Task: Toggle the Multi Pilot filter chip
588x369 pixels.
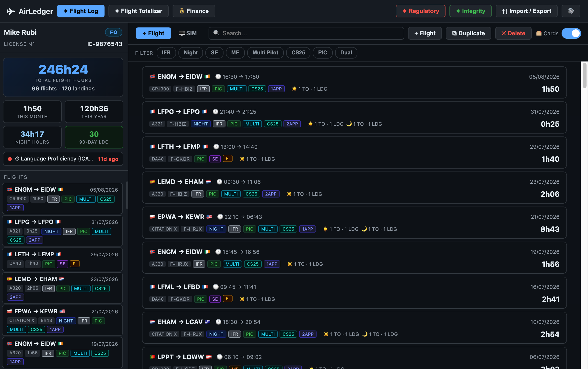Action: 265,53
